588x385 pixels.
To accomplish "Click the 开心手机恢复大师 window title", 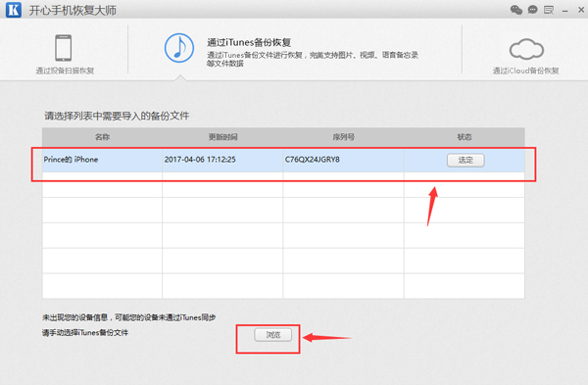I will coord(73,10).
